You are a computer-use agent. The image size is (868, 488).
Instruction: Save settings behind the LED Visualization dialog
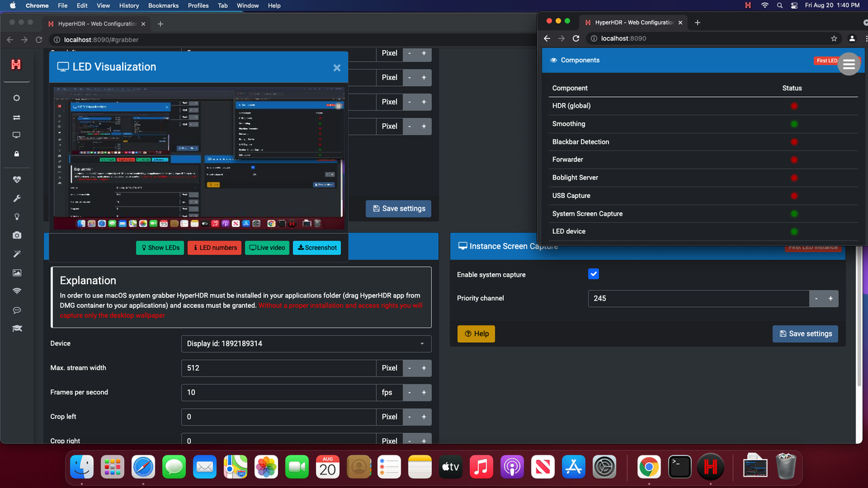[398, 208]
